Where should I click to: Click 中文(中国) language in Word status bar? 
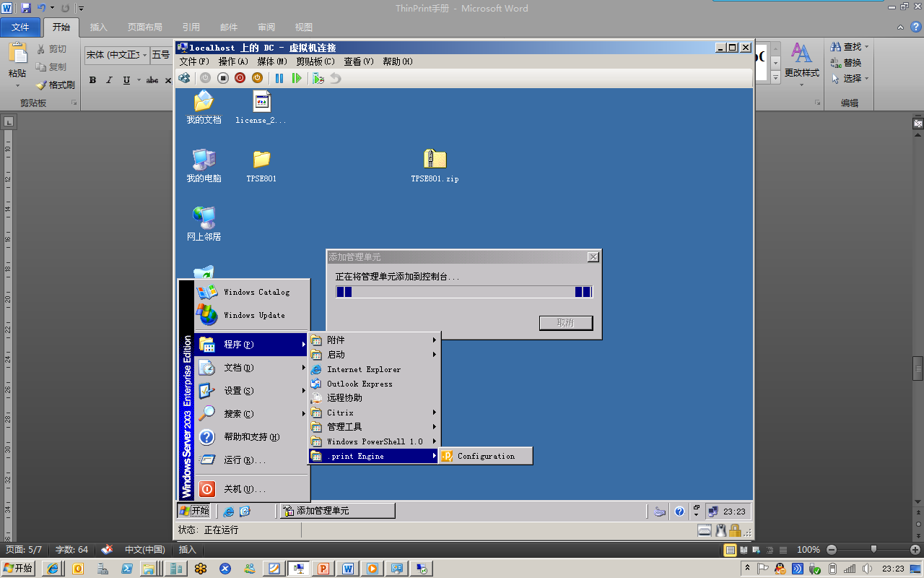tap(144, 550)
